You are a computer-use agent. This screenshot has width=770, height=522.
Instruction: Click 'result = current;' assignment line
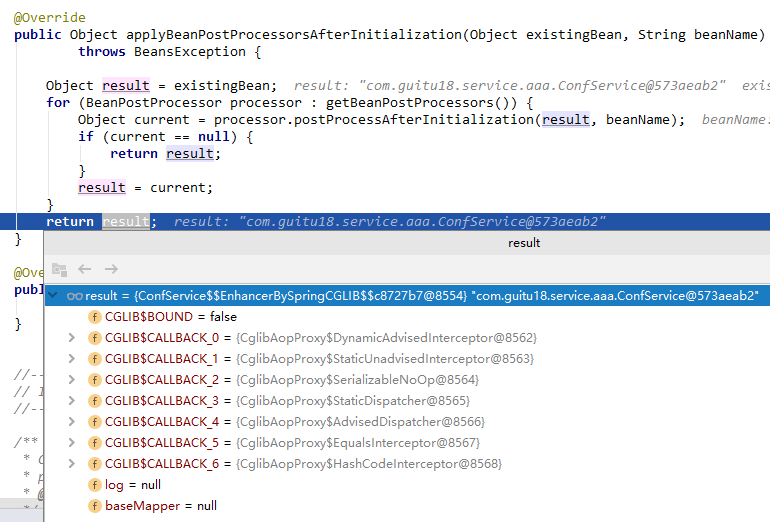[145, 188]
